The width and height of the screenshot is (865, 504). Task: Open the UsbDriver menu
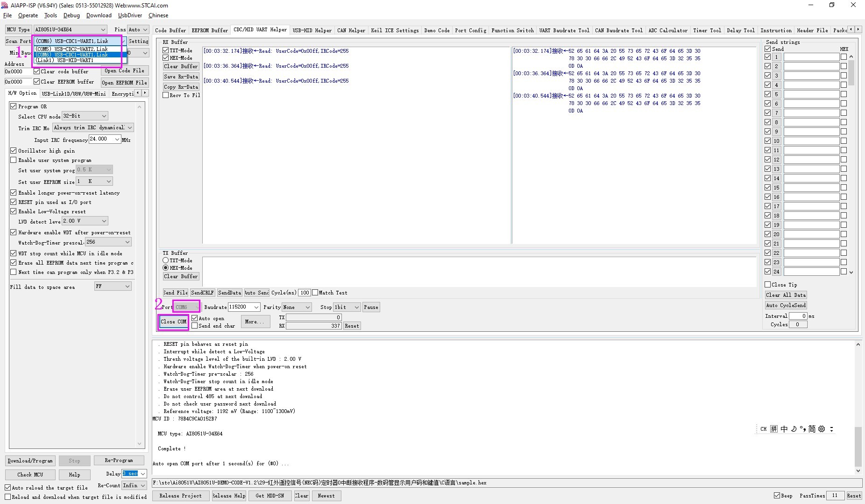click(x=130, y=15)
